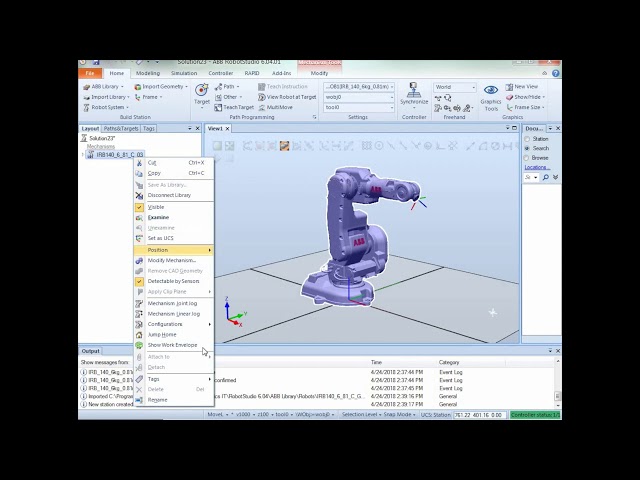Image resolution: width=640 pixels, height=480 pixels.
Task: Toggle Detectable by Sensors option
Action: click(173, 281)
